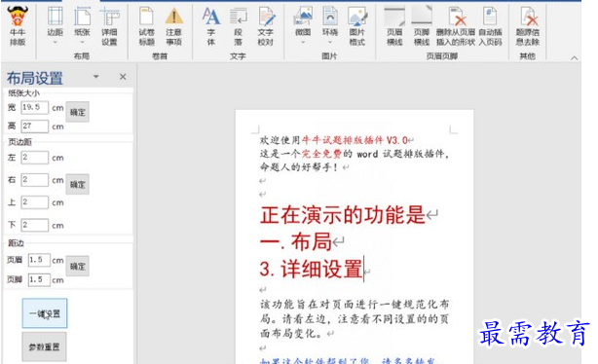Click the text 3. 详细设置 in document

pos(311,269)
